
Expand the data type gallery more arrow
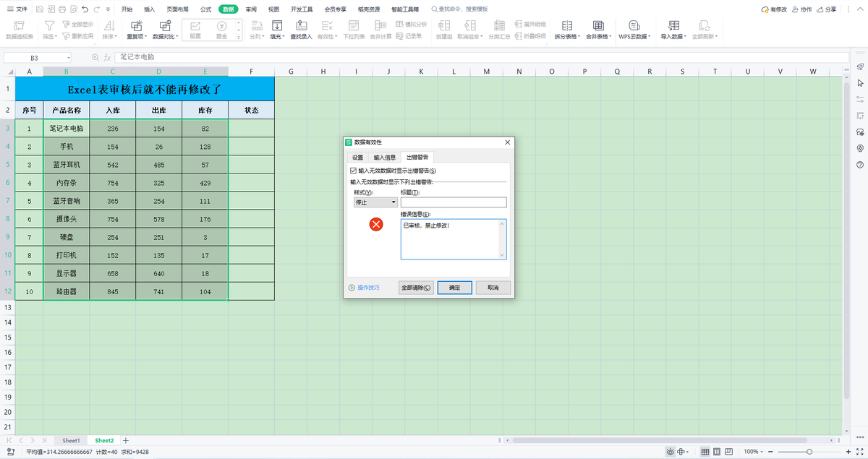coord(239,36)
